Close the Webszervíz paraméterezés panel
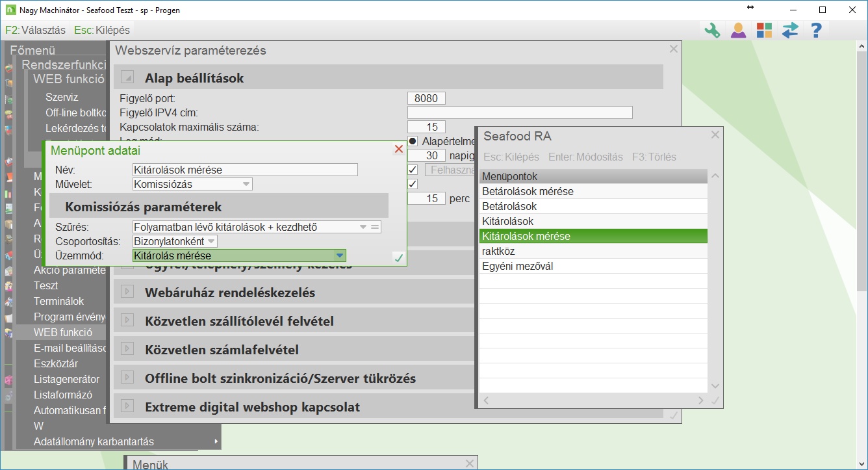Screen dimensions: 868x470 pos(674,49)
